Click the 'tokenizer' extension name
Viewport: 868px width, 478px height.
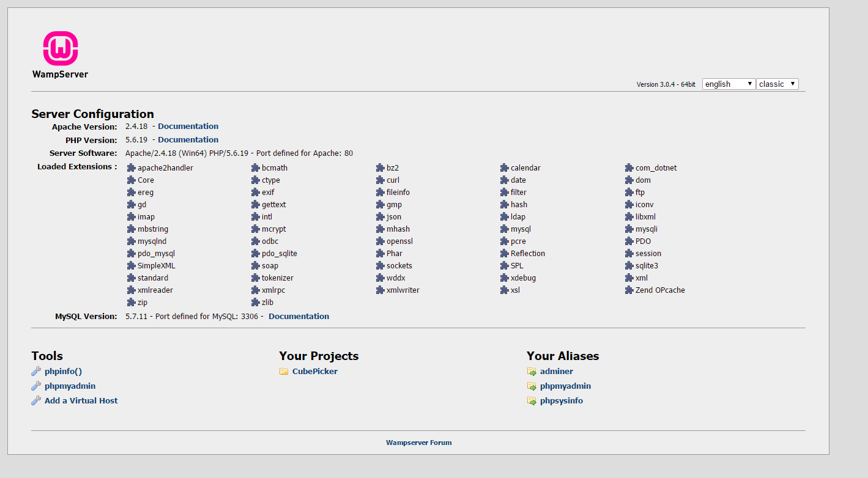coord(278,278)
